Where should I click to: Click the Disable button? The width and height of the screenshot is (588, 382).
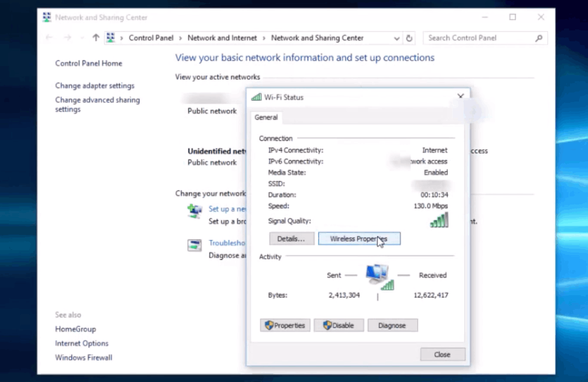339,326
